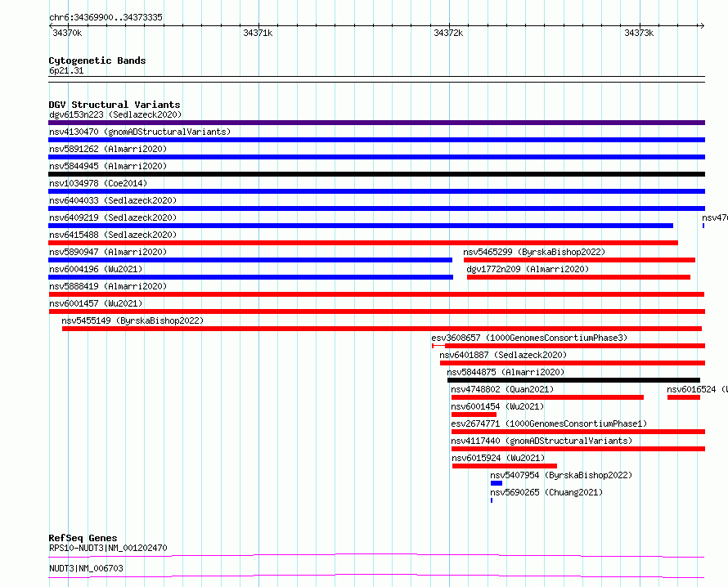Open dgv1772n209 (Almarri2020) variant label
Viewport: 728px width, 587px height.
click(528, 269)
